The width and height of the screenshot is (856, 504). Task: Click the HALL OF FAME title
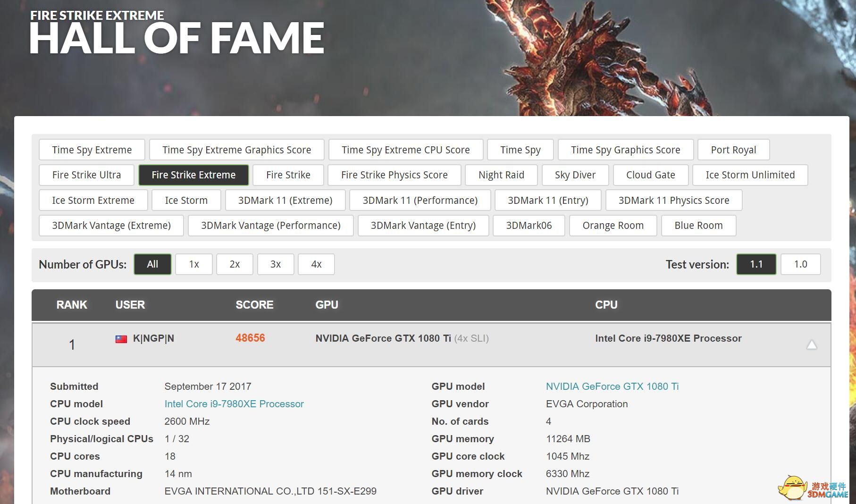click(x=177, y=39)
